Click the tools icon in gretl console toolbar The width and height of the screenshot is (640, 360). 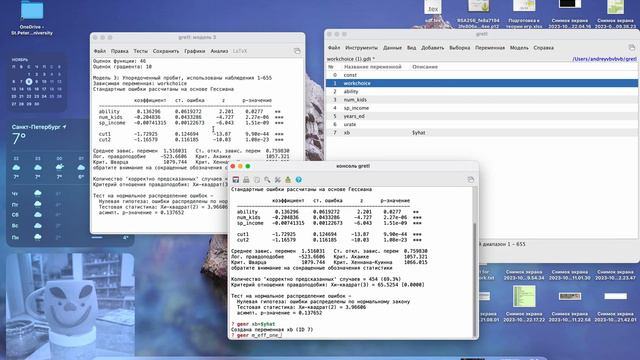point(278,180)
